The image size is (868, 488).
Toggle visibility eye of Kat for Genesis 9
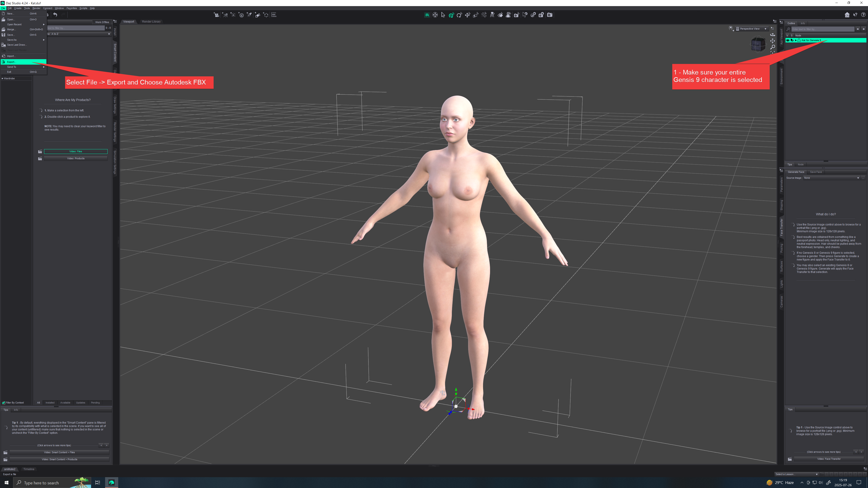788,40
